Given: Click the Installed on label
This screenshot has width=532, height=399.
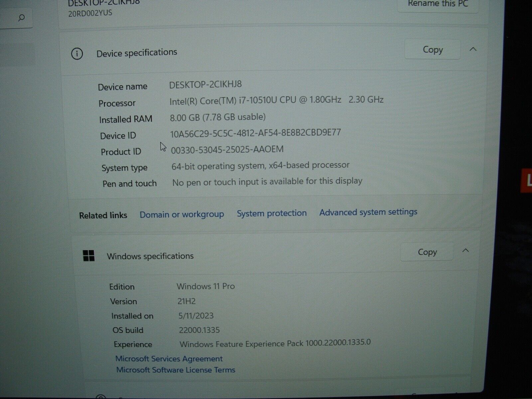Looking at the screenshot, I should pos(132,316).
